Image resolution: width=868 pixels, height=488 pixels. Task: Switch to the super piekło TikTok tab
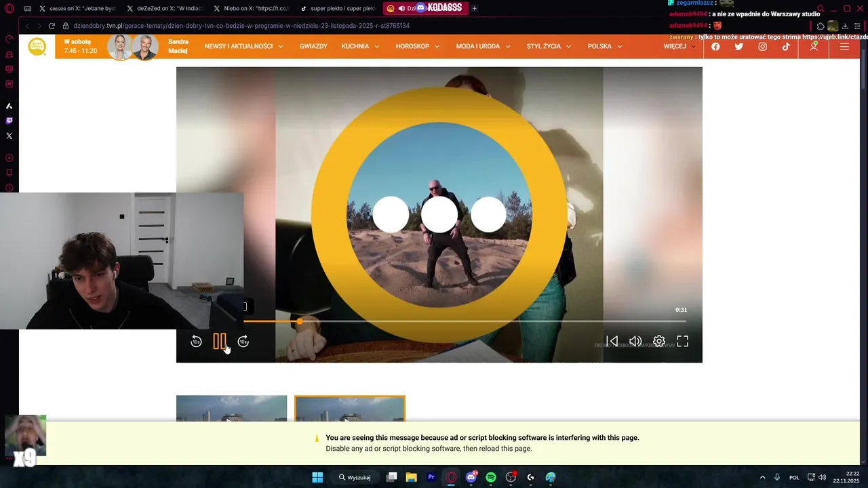(x=339, y=8)
